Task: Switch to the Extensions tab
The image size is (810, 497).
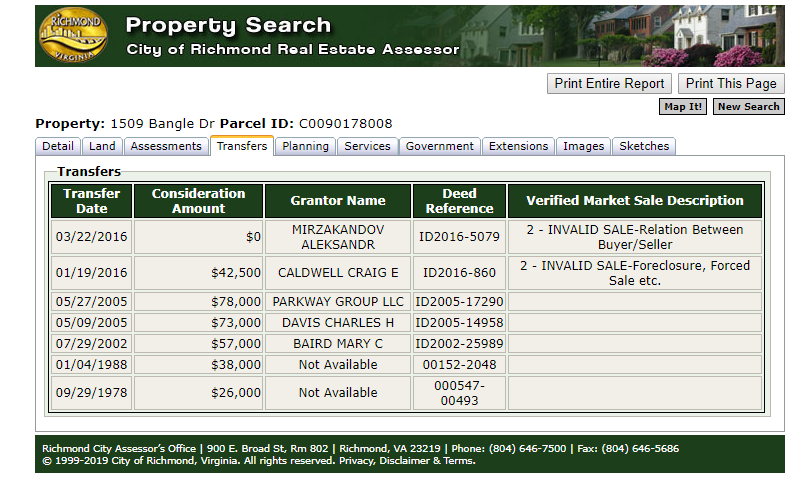Action: point(518,146)
